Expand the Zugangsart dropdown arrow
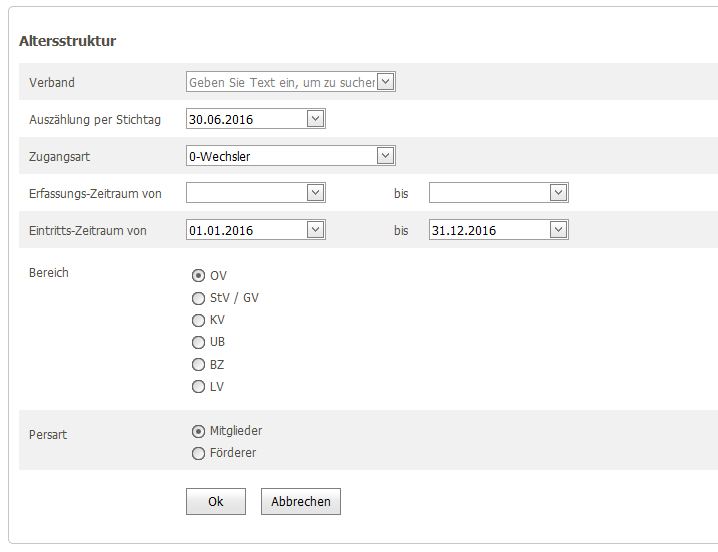718x552 pixels. tap(386, 156)
